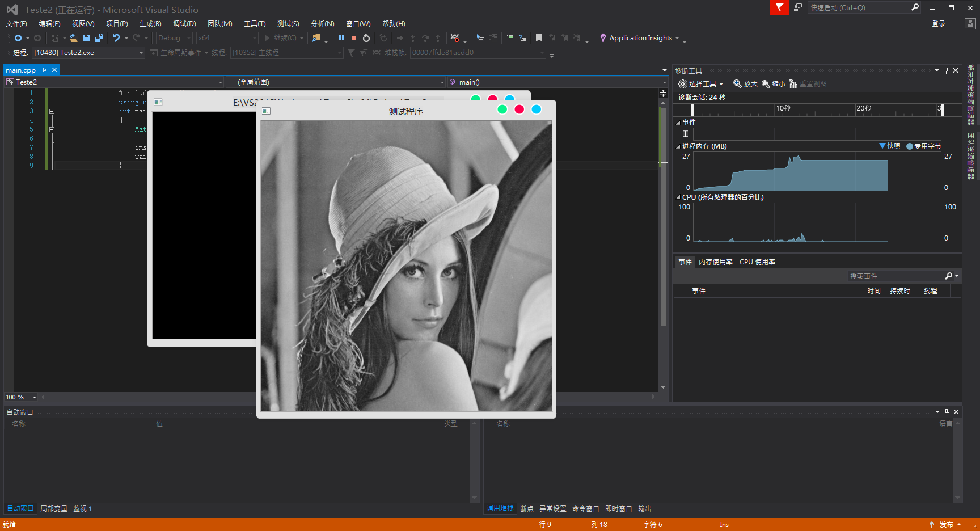Switch to 即时窗口 tab
This screenshot has width=980, height=531.
pyautogui.click(x=619, y=509)
